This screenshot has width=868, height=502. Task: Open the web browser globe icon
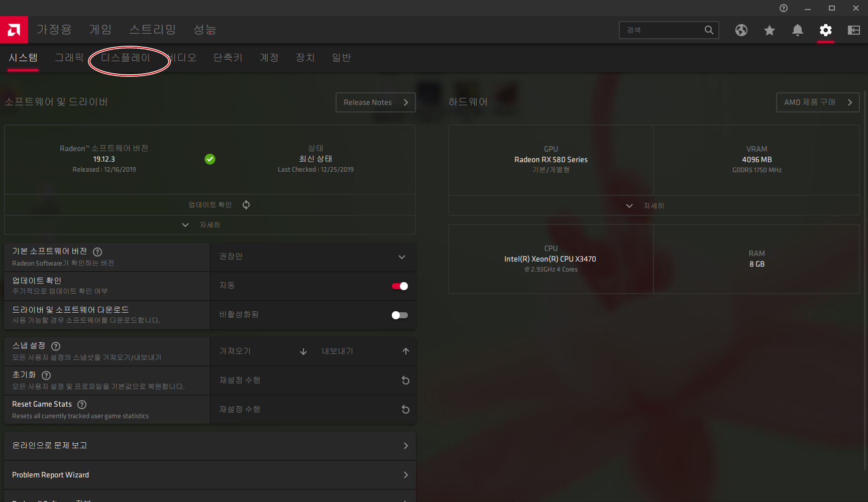pos(741,30)
